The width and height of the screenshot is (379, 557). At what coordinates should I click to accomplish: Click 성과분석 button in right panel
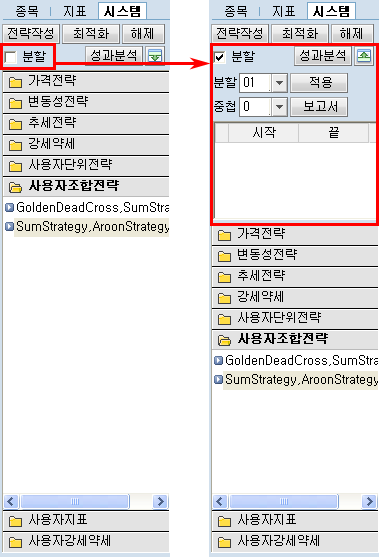[x=323, y=56]
